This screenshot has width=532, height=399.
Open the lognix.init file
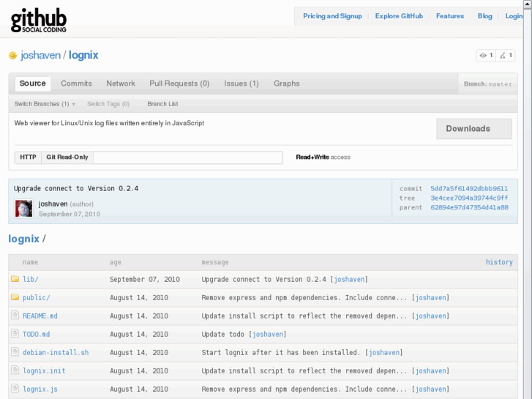[44, 371]
